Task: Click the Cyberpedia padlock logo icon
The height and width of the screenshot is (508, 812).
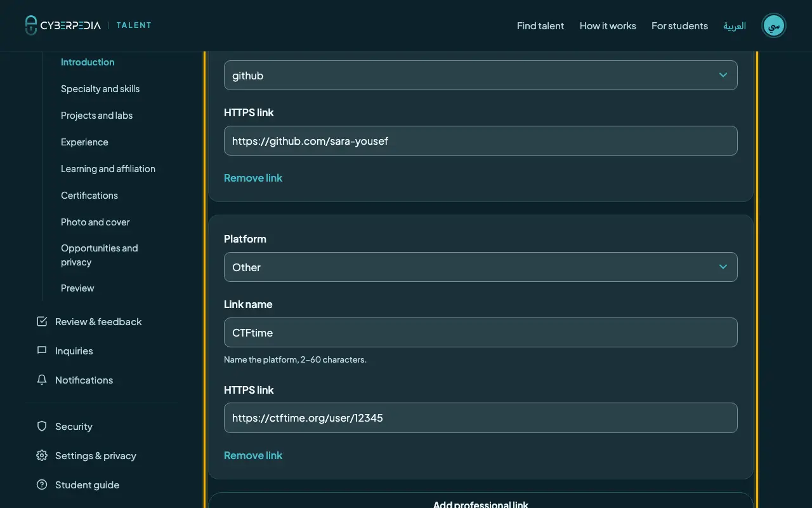Action: (31, 25)
